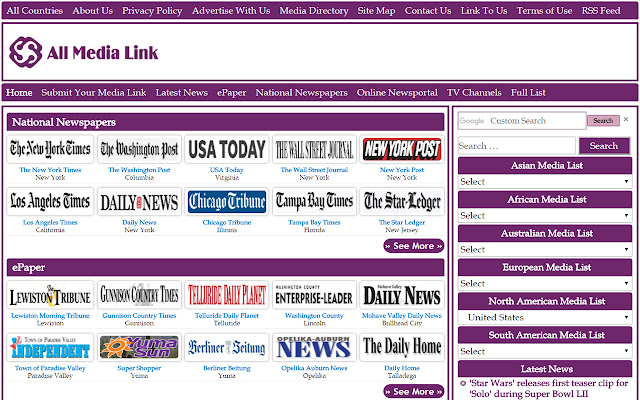The image size is (640, 400).
Task: Click The Star-Ledger logo image
Action: click(402, 202)
